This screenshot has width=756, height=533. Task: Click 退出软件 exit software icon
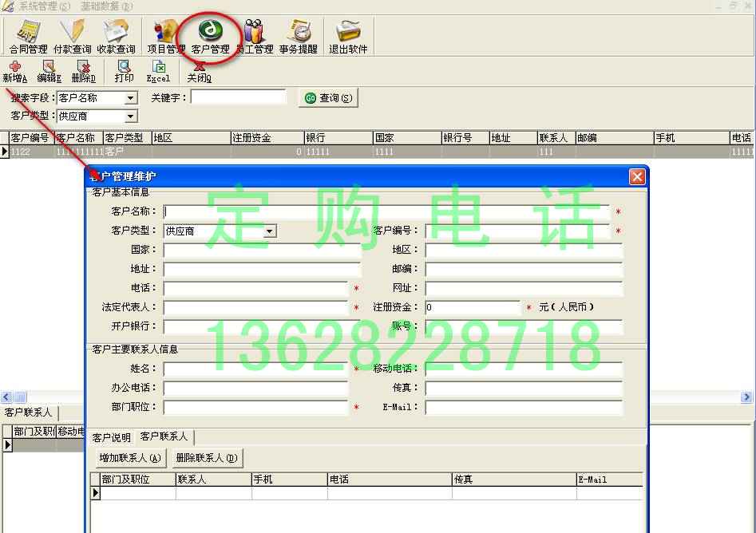tap(348, 38)
